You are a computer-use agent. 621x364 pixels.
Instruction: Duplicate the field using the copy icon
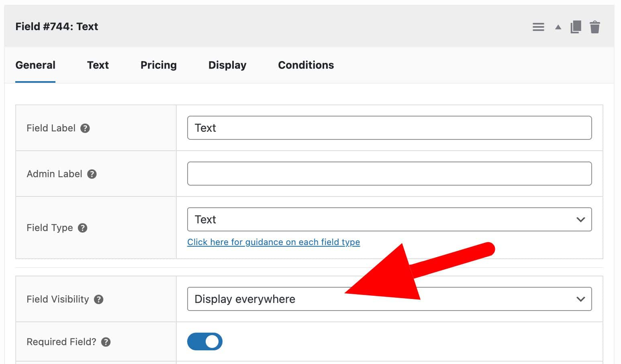576,27
